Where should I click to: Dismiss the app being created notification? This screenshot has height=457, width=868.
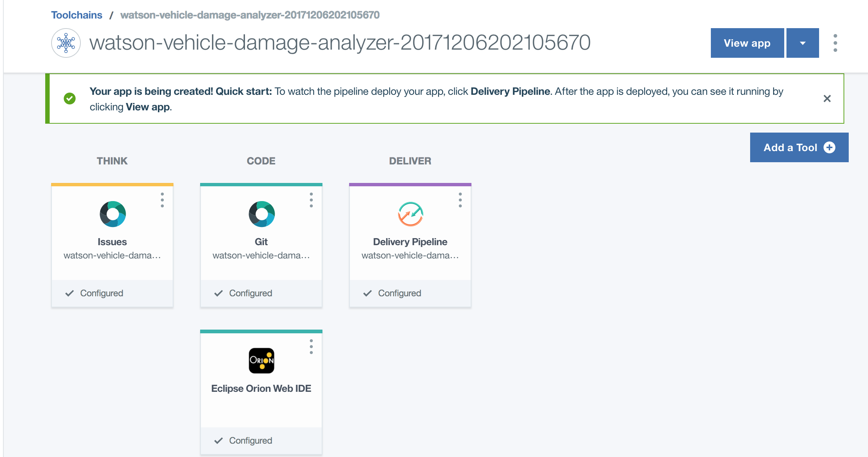click(x=827, y=99)
